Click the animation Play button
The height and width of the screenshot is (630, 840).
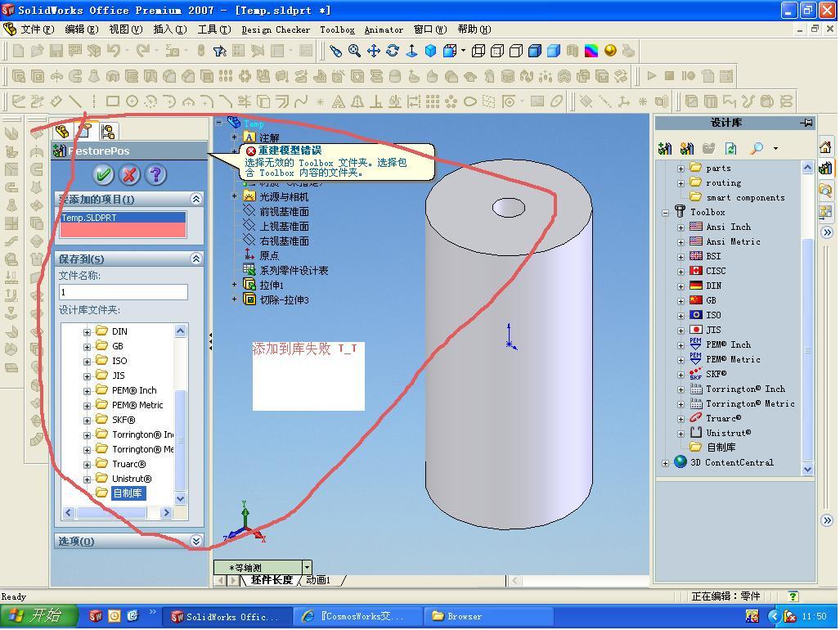[x=651, y=76]
